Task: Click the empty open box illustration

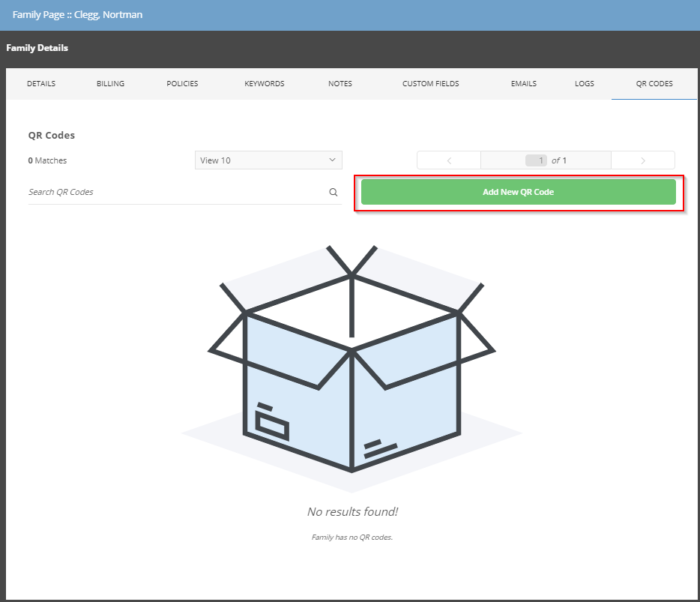Action: tap(351, 360)
